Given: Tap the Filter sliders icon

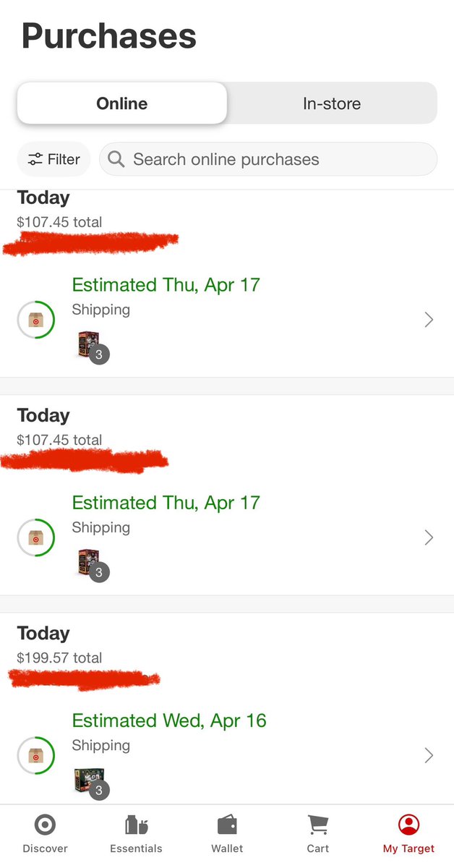Looking at the screenshot, I should point(35,160).
